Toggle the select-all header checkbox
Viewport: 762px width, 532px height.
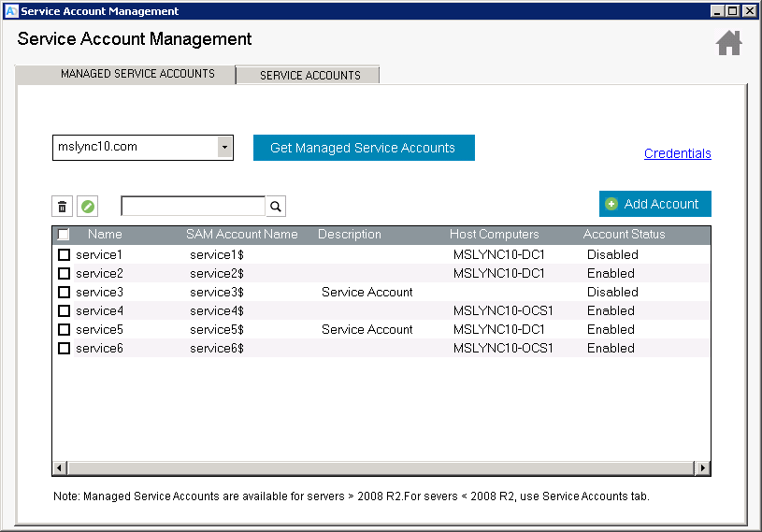[x=64, y=235]
